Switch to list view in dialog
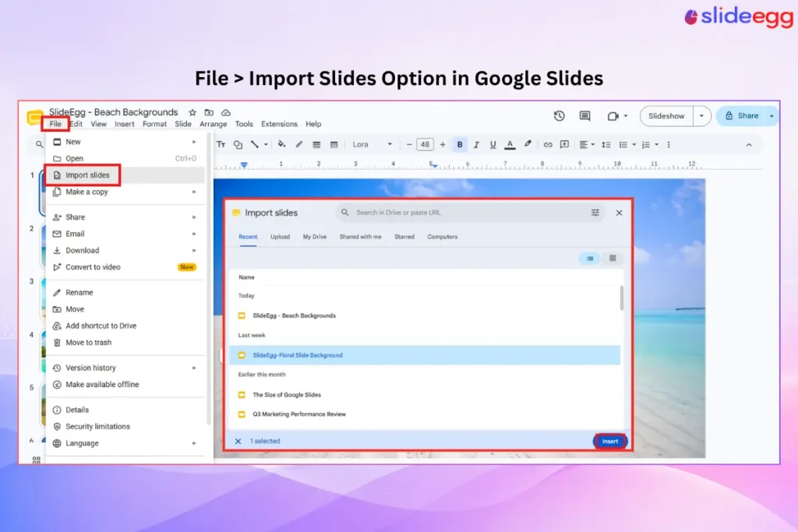 [590, 259]
